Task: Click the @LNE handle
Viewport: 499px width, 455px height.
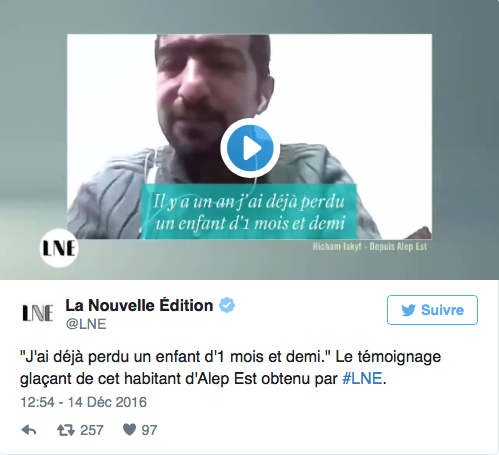Action: point(86,324)
